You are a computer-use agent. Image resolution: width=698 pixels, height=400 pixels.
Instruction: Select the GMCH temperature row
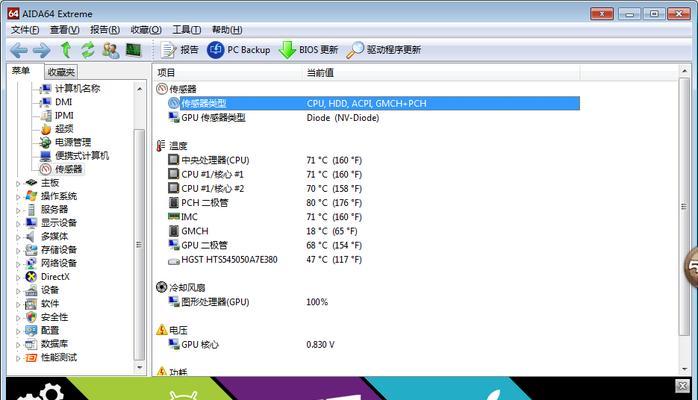pos(373,231)
